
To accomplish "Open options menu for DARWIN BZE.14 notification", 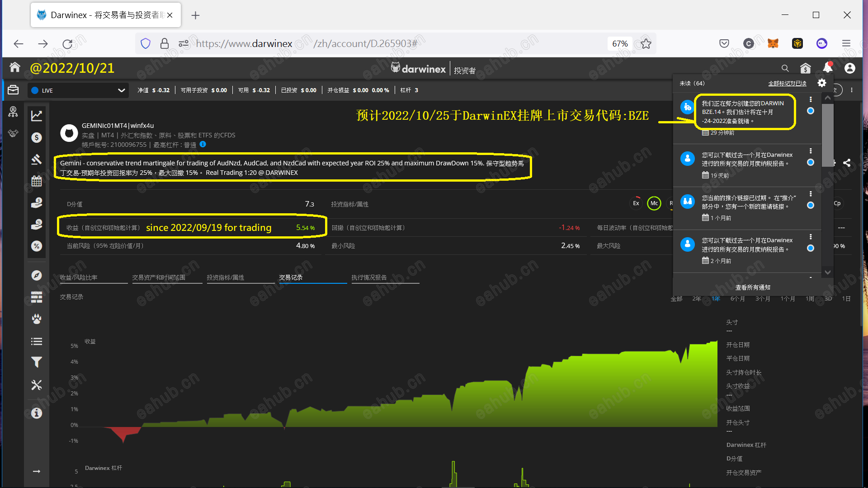I will [x=811, y=99].
